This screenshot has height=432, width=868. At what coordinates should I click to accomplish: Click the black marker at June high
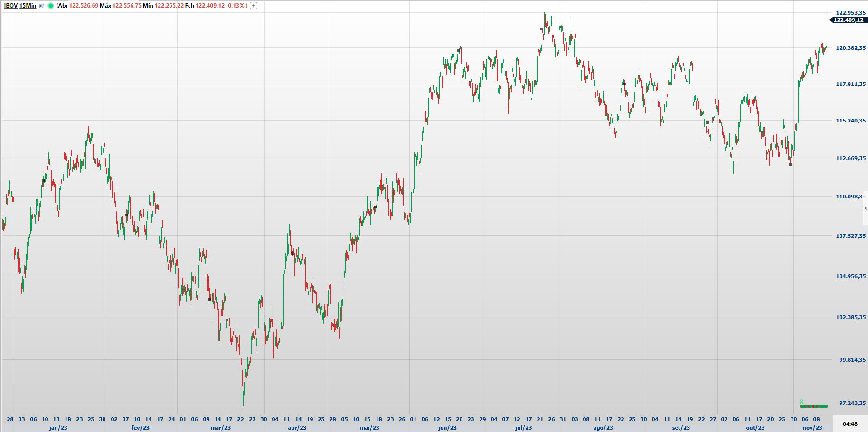tap(459, 50)
